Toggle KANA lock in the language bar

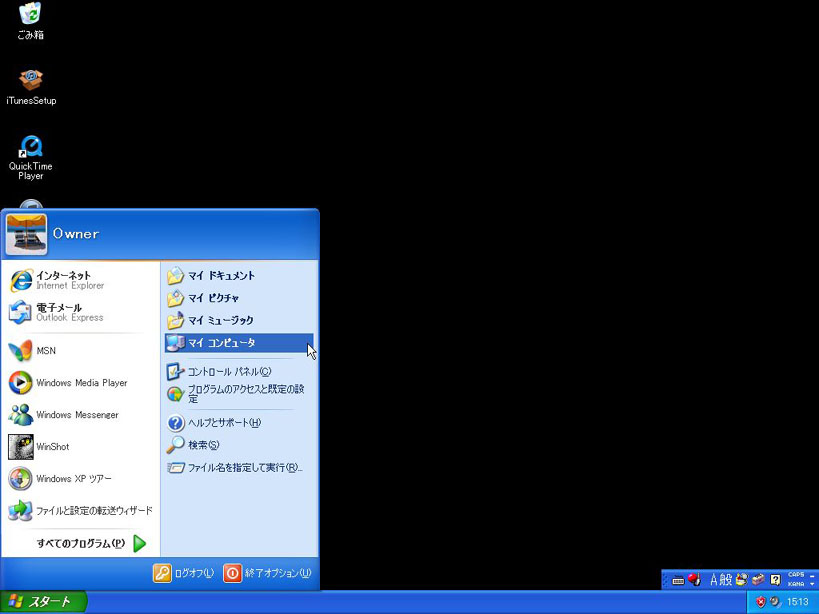tap(796, 584)
